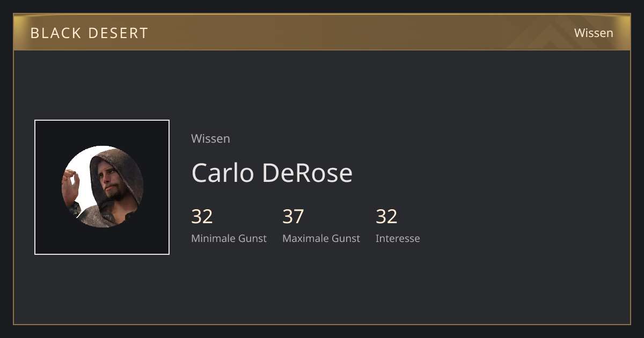Click the word Carlo in the name
Viewport: 644px width, 338px height.
tap(223, 173)
